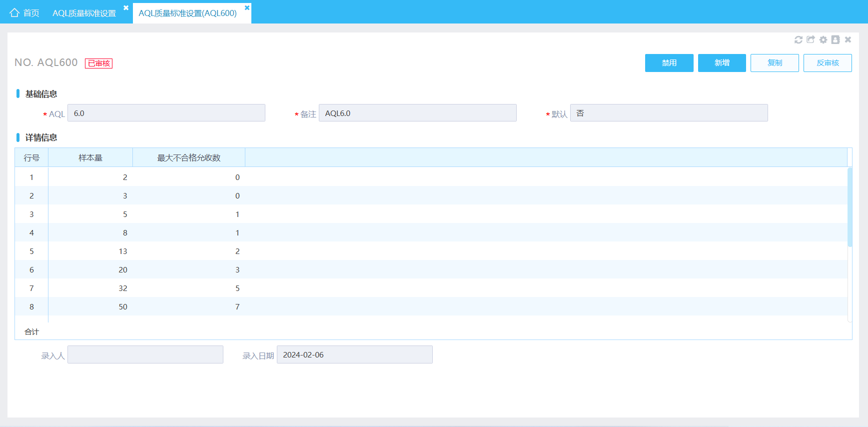
Task: Click the red 已审核 status badge
Action: [98, 63]
